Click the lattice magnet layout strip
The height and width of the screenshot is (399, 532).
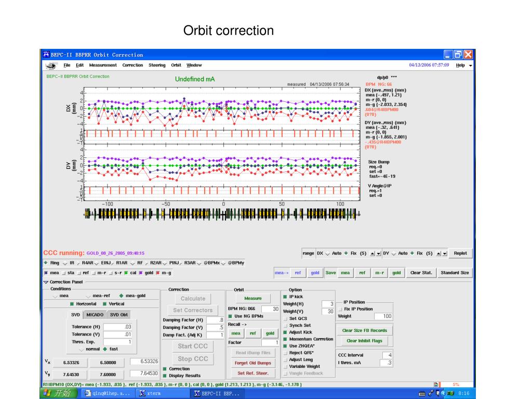tap(222, 214)
